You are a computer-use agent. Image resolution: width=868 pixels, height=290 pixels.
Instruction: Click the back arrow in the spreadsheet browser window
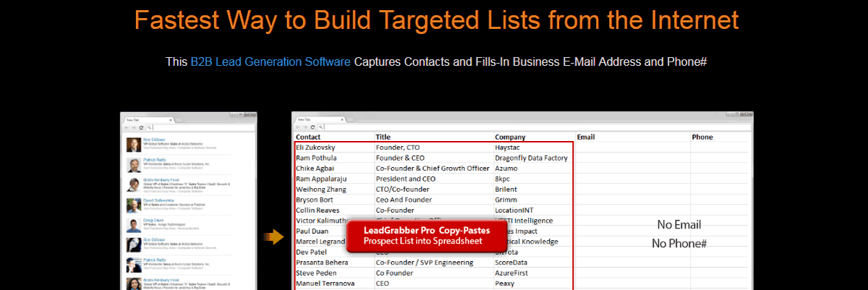298,127
